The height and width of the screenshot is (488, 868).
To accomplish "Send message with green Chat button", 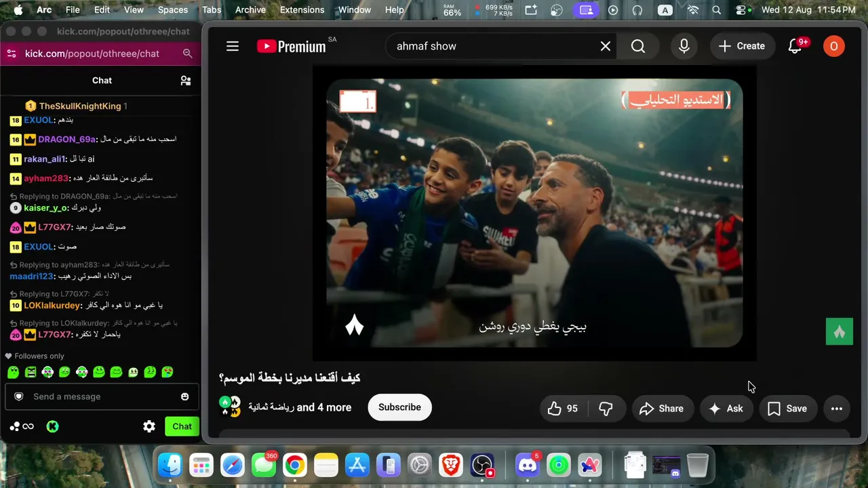I will [182, 426].
